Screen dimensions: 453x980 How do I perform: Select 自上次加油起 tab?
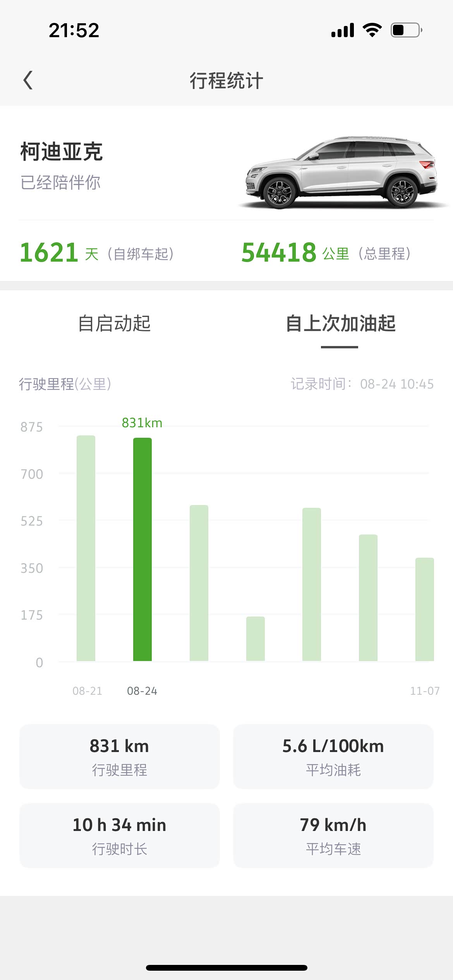[340, 324]
